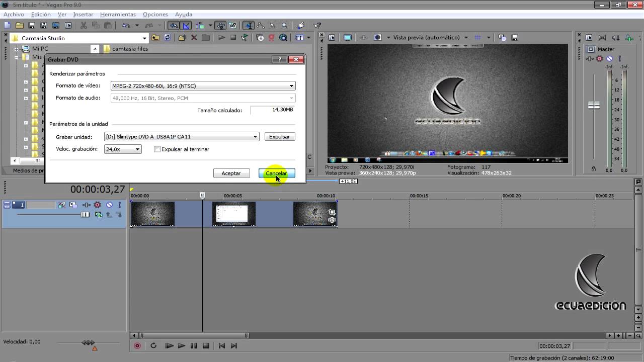Select the Envelope edit tool

click(x=261, y=25)
